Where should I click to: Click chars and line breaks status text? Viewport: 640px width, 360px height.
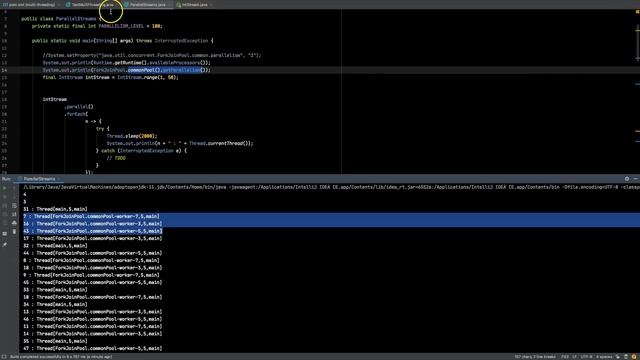click(535, 357)
